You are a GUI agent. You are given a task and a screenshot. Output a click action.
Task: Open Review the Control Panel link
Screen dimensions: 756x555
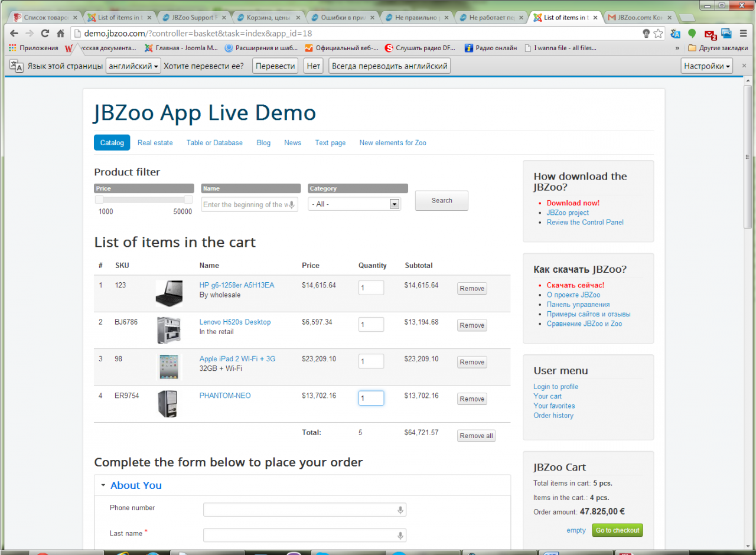[x=585, y=222]
